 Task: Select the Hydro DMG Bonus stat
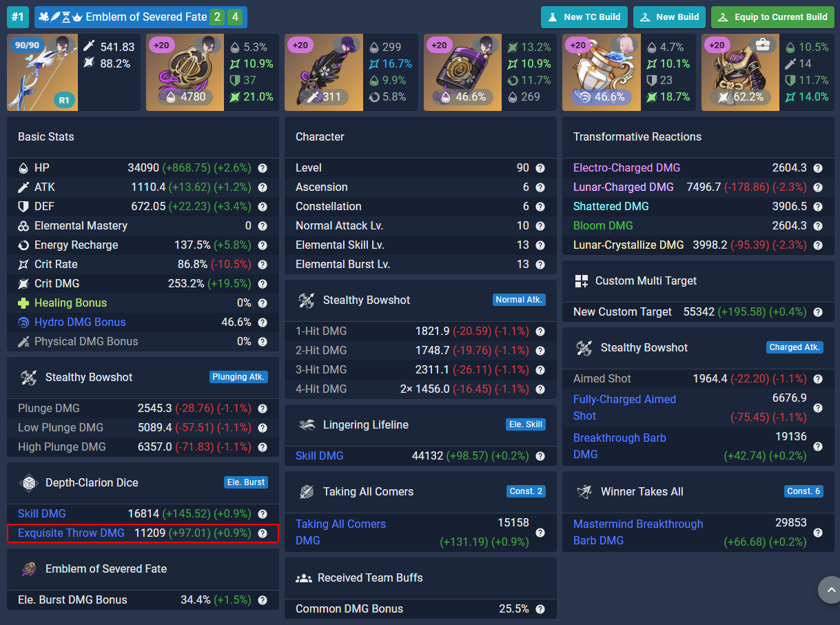coord(143,322)
